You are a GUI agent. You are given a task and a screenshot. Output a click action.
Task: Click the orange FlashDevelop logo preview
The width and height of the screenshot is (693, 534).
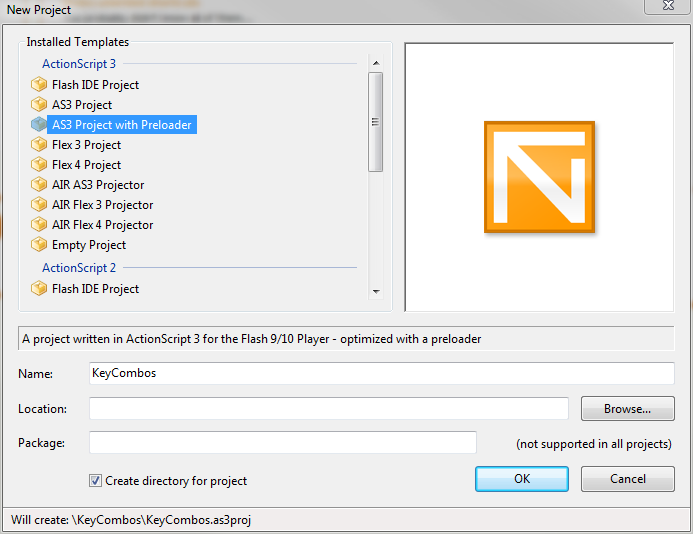coord(539,177)
